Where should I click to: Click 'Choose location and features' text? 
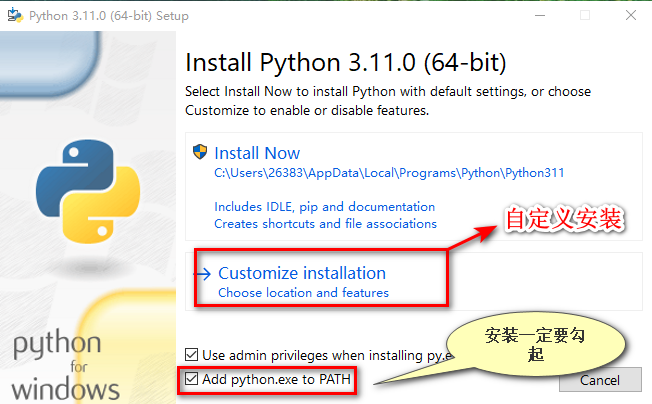click(303, 293)
